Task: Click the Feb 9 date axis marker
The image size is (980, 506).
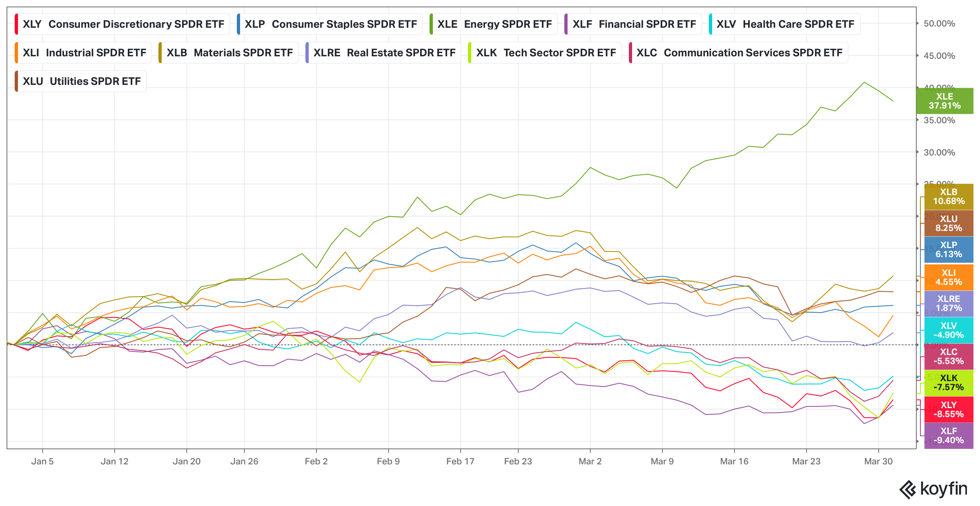Action: point(388,461)
